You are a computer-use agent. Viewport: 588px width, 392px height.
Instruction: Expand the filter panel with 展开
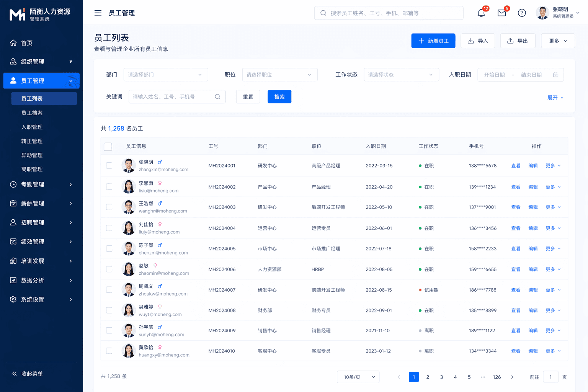(555, 98)
